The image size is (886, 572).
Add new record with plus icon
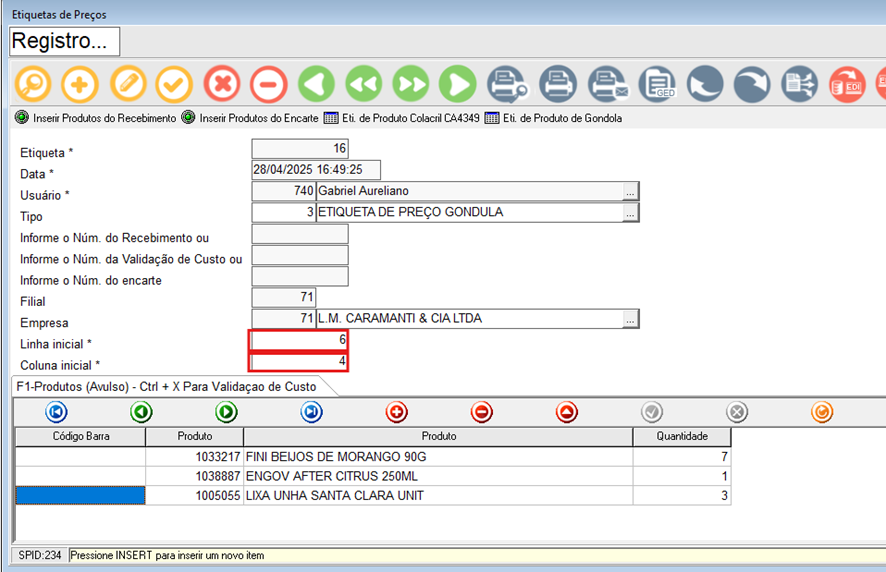coord(80,84)
